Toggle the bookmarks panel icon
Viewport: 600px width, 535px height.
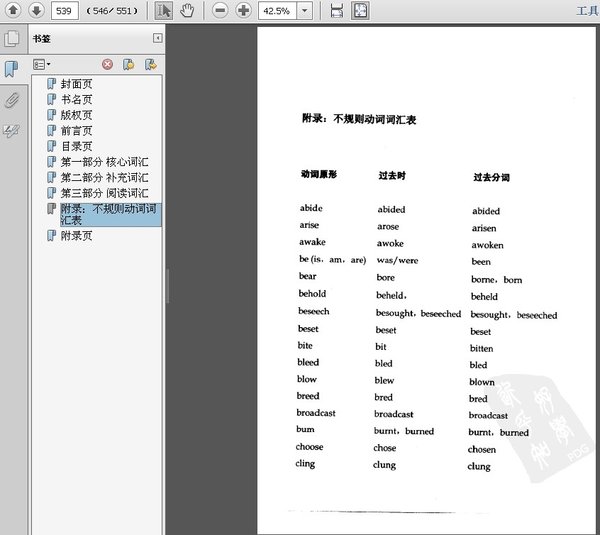click(12, 69)
